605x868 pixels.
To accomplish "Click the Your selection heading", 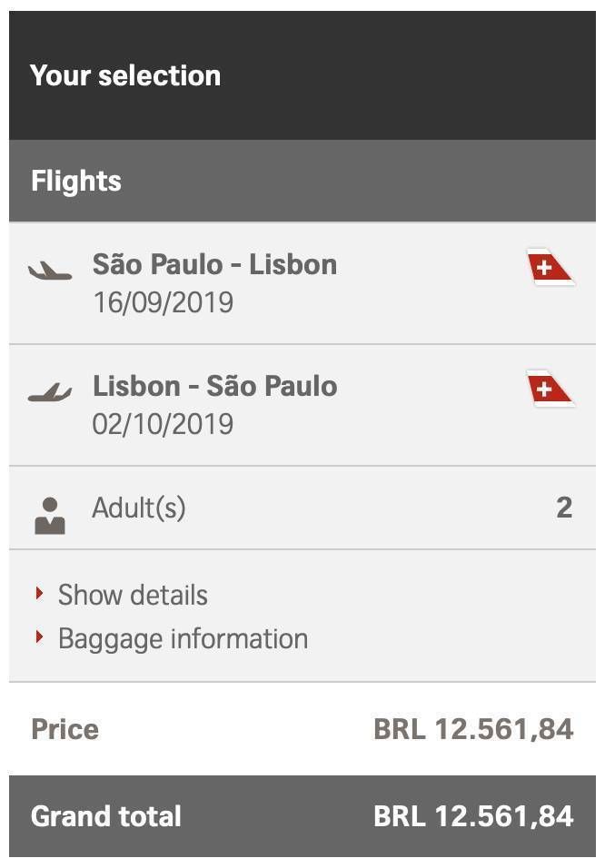I will 125,75.
